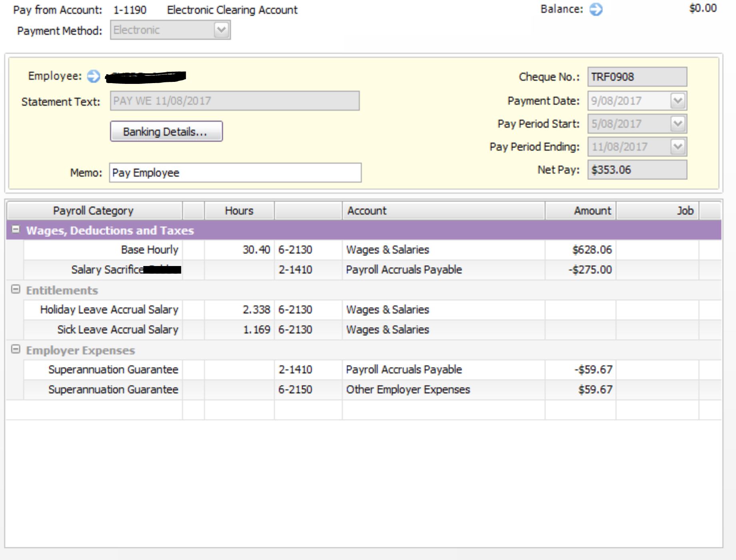
Task: Open the Payment Date date picker
Action: (x=677, y=101)
